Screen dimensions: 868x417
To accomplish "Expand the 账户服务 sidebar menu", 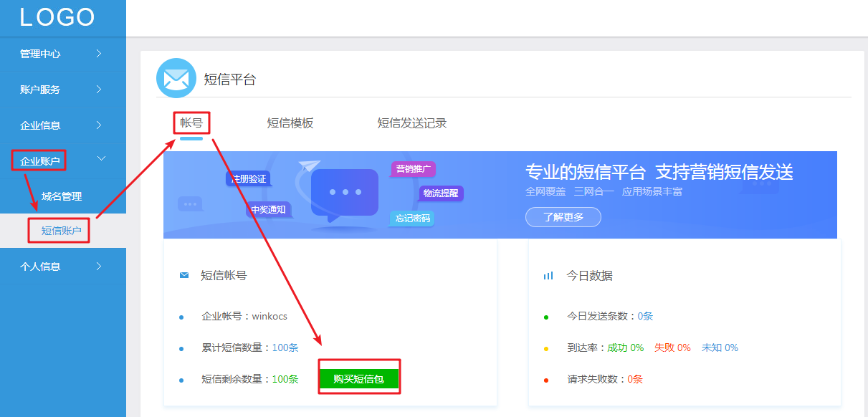I will [62, 90].
